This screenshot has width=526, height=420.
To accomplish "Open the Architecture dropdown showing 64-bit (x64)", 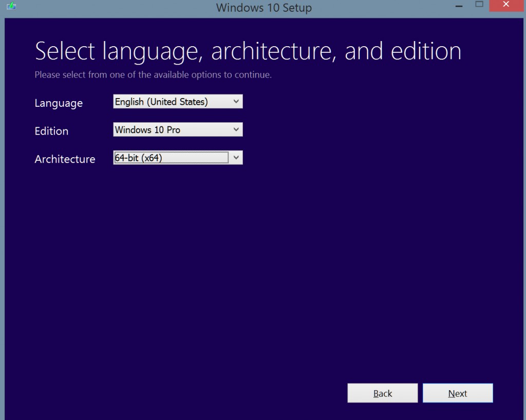I will click(178, 158).
